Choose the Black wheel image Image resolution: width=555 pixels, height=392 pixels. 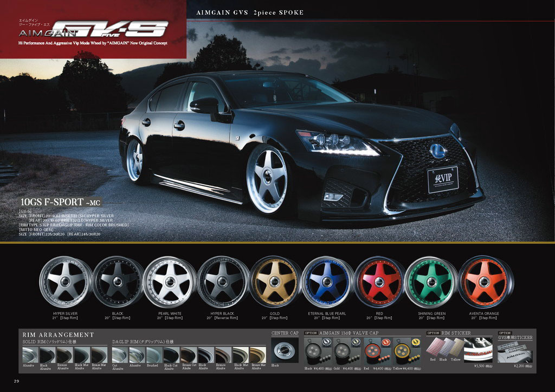click(x=118, y=282)
